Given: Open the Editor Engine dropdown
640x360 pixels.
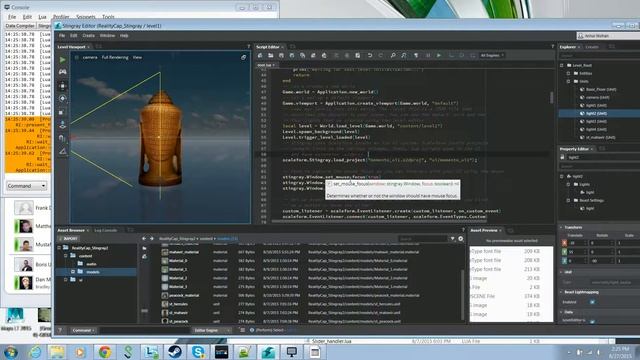Looking at the screenshot, I should pos(211,330).
